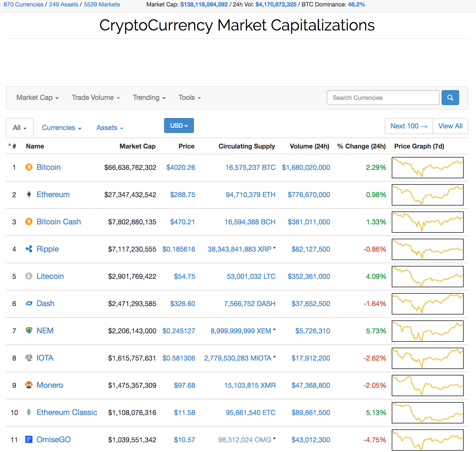Open the USD currency selector

[x=179, y=125]
